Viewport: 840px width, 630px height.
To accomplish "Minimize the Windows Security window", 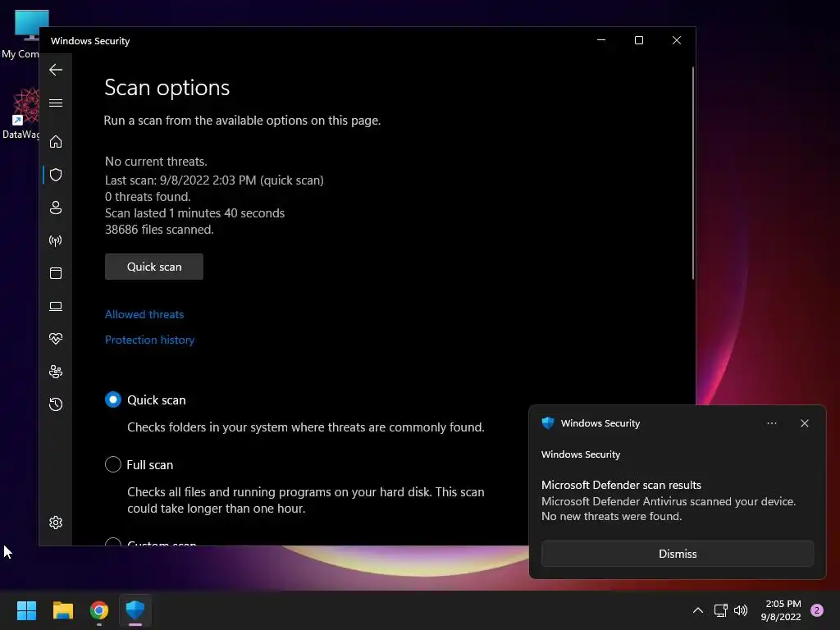I will tap(601, 40).
